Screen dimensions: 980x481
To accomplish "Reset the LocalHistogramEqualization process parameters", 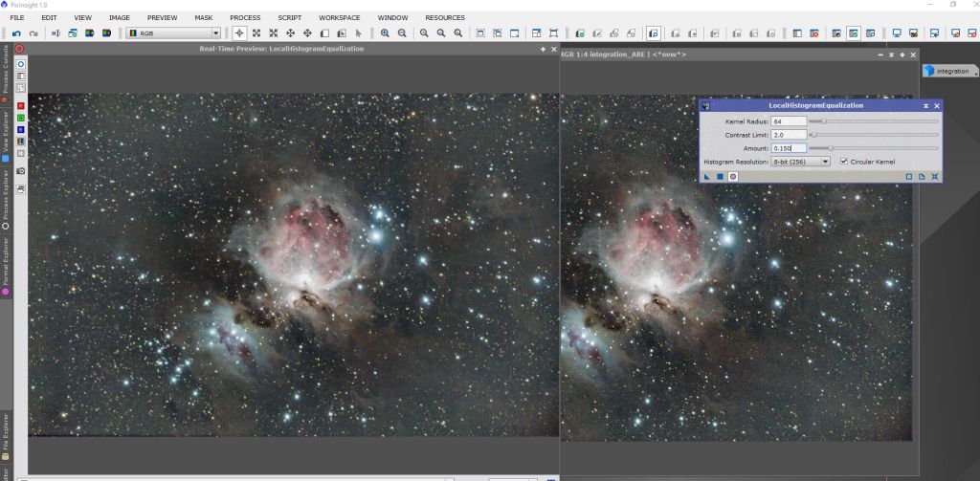I will point(934,177).
